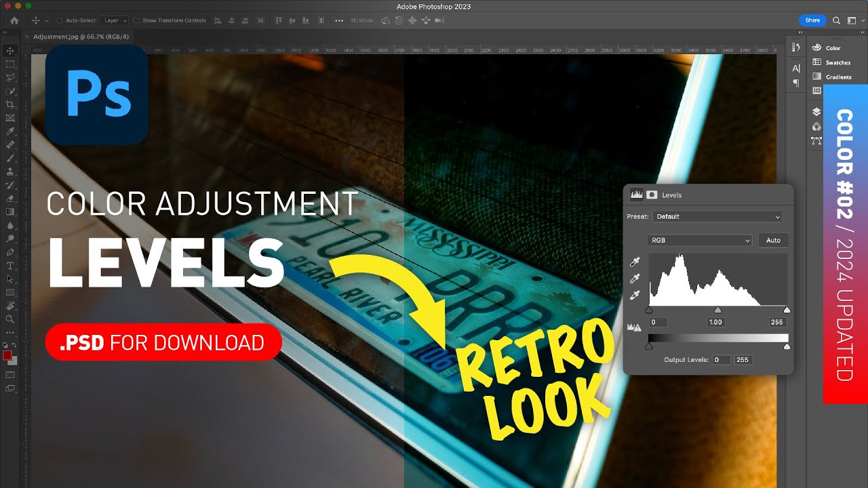
Task: Select the Pen tool
Action: pos(10,251)
